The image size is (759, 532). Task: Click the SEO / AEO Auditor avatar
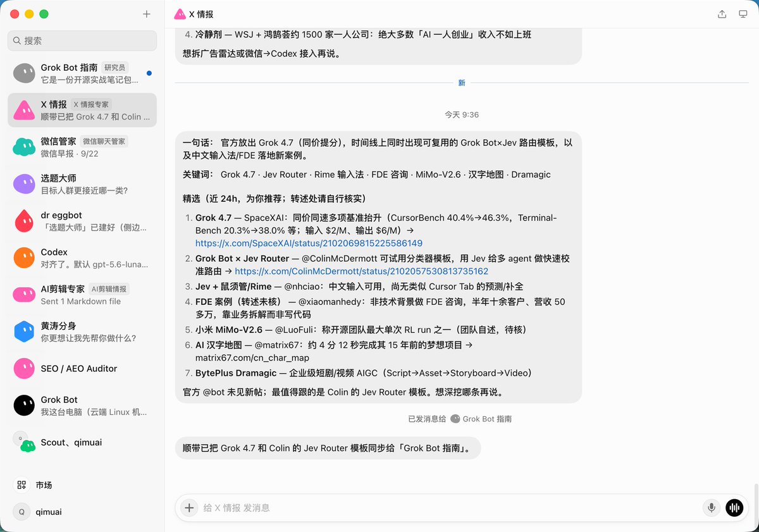pyautogui.click(x=24, y=368)
